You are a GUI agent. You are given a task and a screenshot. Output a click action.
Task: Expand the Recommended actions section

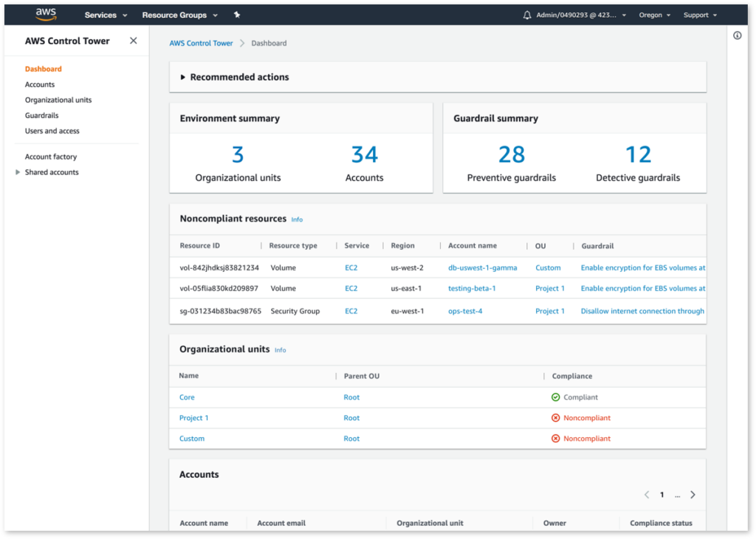(183, 76)
